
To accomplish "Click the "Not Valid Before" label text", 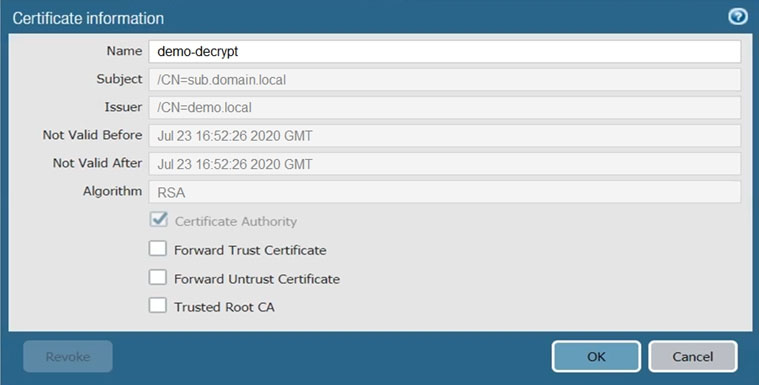I will tap(92, 135).
